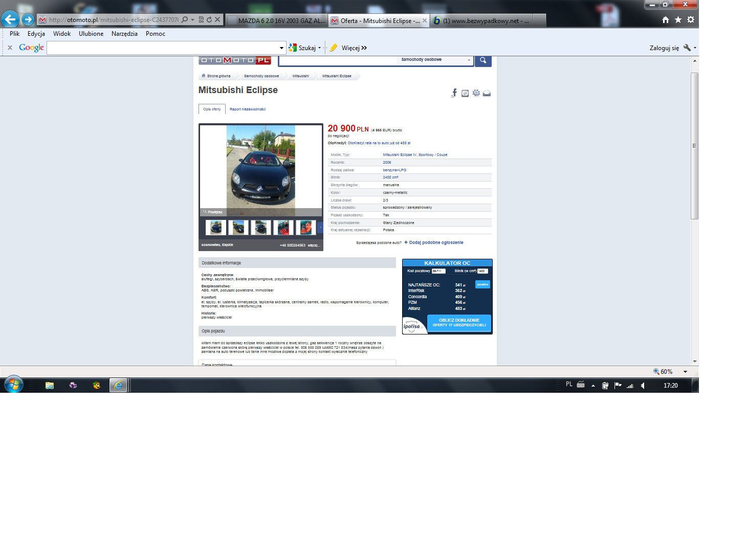
Task: Click Zaloguj się on the Google toolbar
Action: [664, 48]
